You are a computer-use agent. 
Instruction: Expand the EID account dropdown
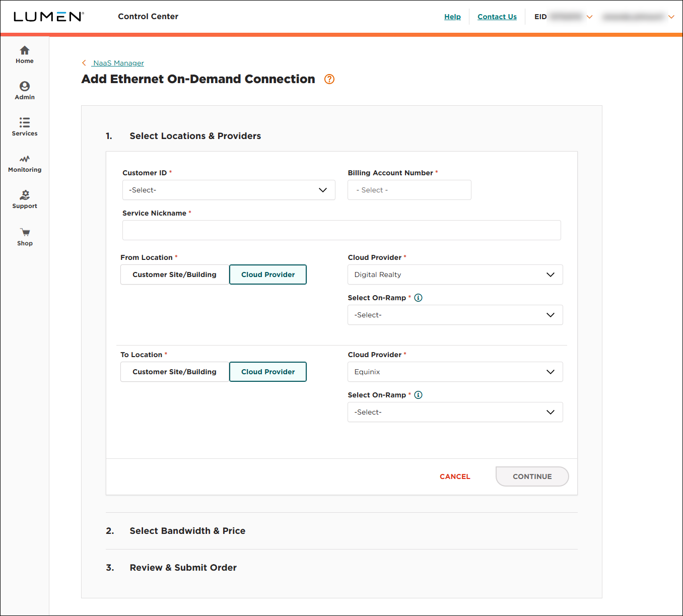tap(589, 17)
